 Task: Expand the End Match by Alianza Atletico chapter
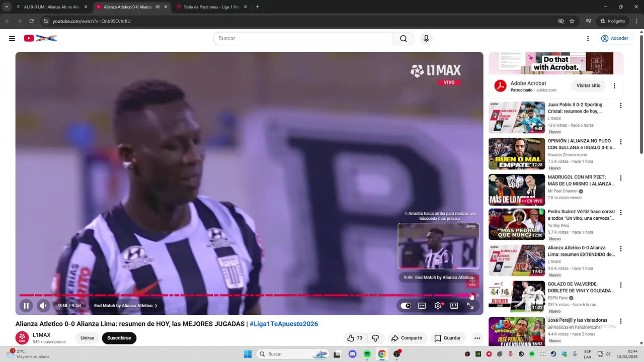(x=126, y=306)
